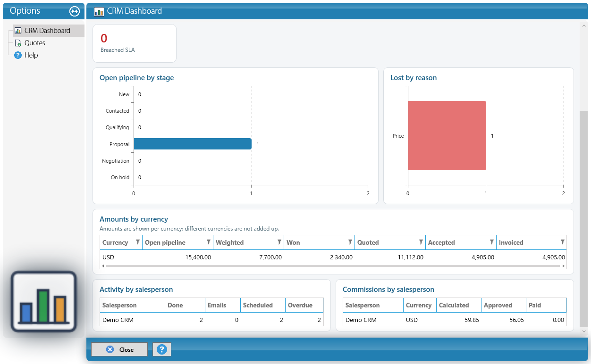Click the question mark help button beside Close
Viewport: 591px width, 364px height.
pyautogui.click(x=162, y=349)
